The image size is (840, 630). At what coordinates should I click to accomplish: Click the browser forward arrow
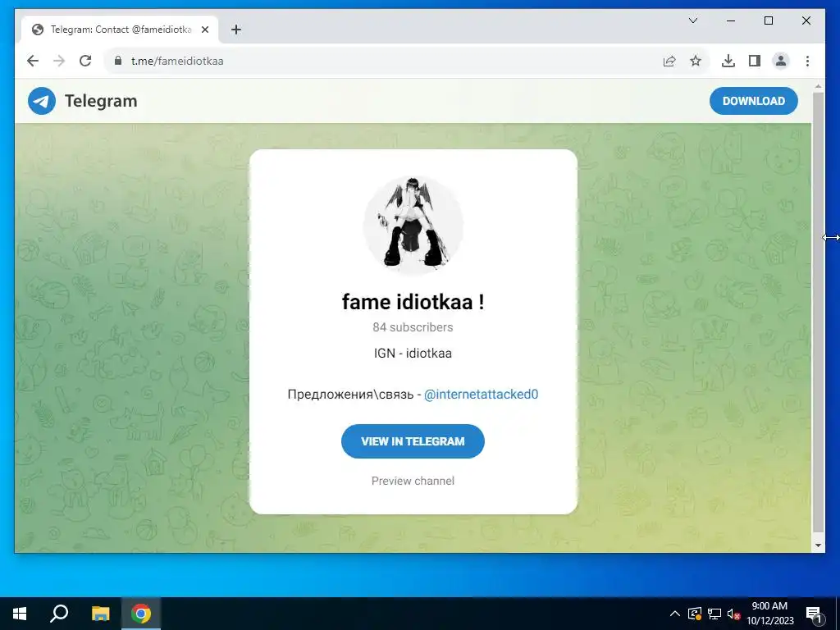(59, 61)
